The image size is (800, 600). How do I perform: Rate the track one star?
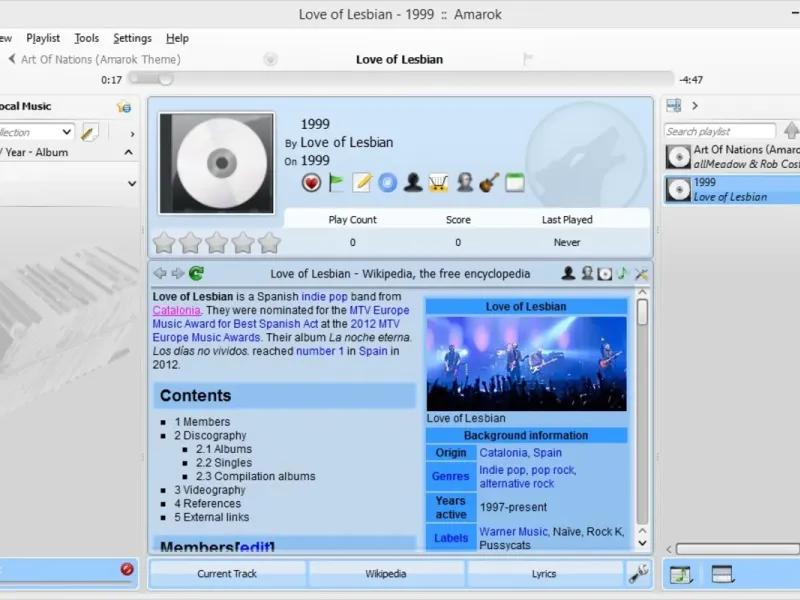click(x=164, y=243)
